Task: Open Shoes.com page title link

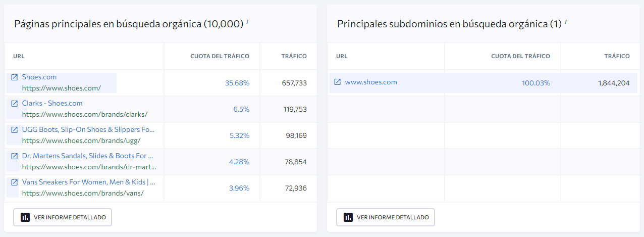Action: (39, 77)
